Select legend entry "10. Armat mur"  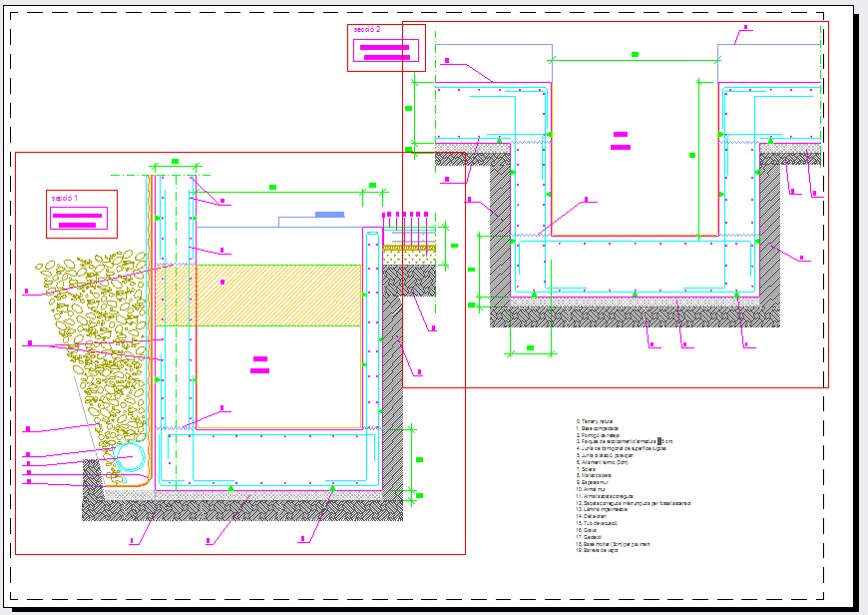click(596, 488)
